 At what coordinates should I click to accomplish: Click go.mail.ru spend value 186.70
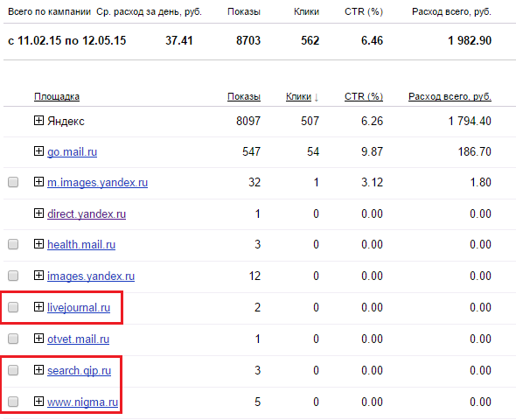(475, 151)
